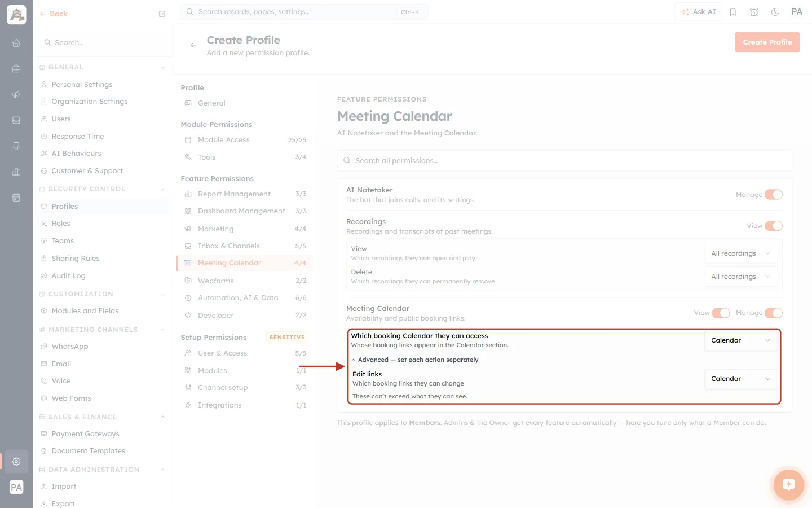Click the Search all permissions field
Image resolution: width=812 pixels, height=508 pixels.
click(x=564, y=161)
